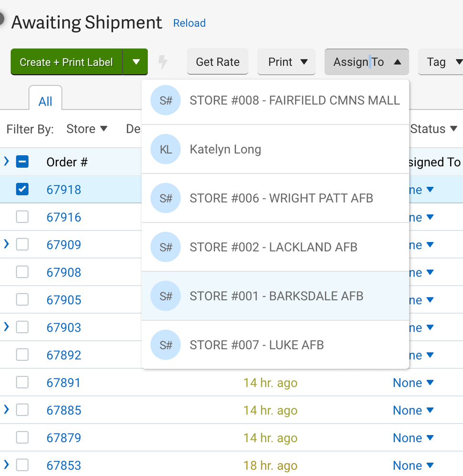Click the Create + Print Label button
Viewport: 463px width, 476px height.
tap(66, 62)
